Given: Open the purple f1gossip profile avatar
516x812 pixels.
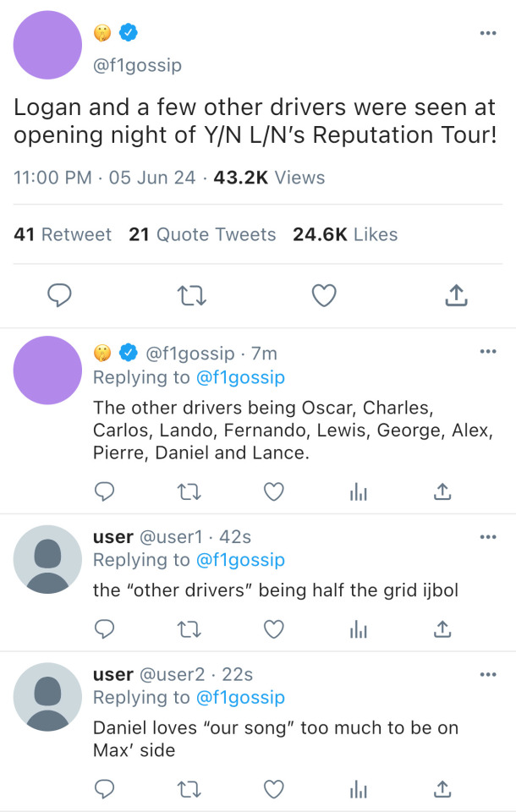Looking at the screenshot, I should click(x=47, y=45).
